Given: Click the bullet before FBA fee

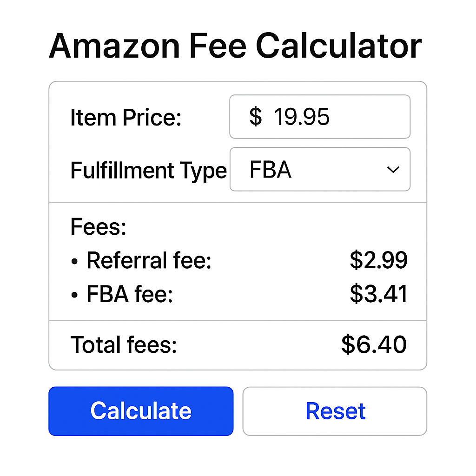Looking at the screenshot, I should [75, 296].
